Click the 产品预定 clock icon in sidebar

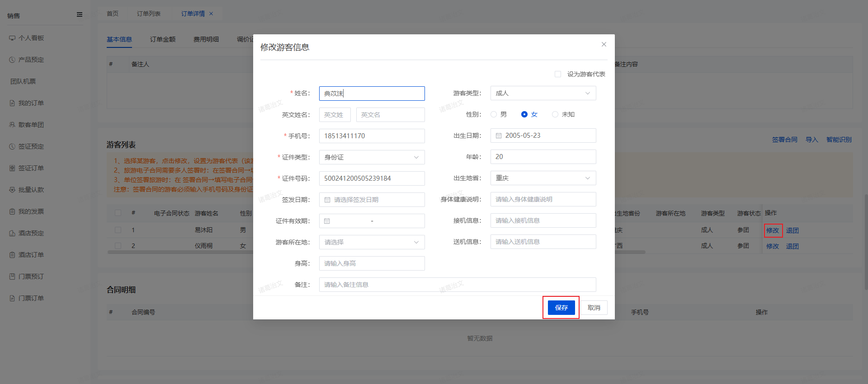click(x=12, y=60)
